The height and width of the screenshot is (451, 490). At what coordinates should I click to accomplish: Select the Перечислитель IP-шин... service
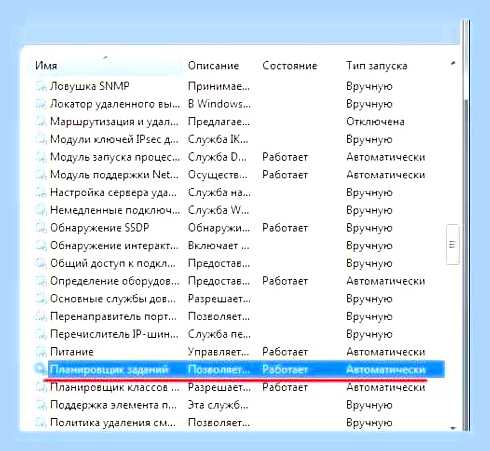(114, 334)
